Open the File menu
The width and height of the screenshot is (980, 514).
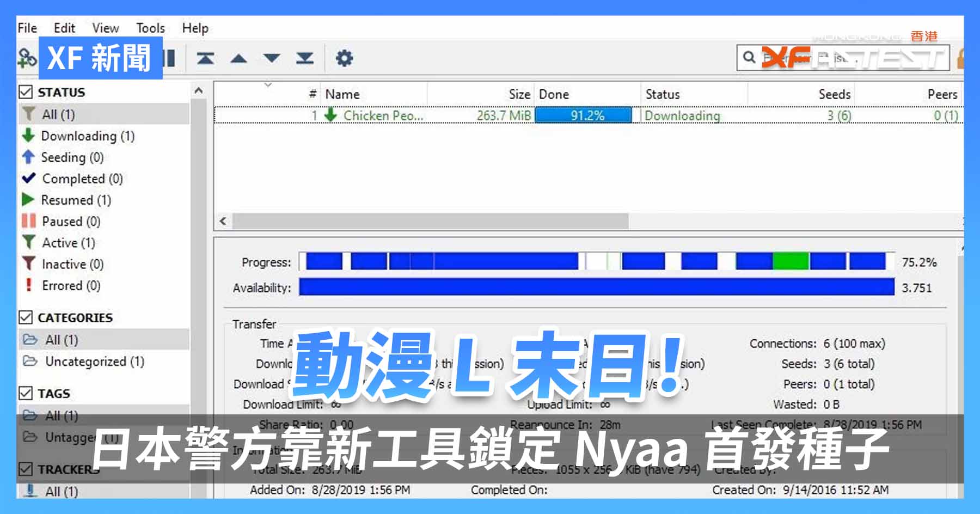[27, 28]
